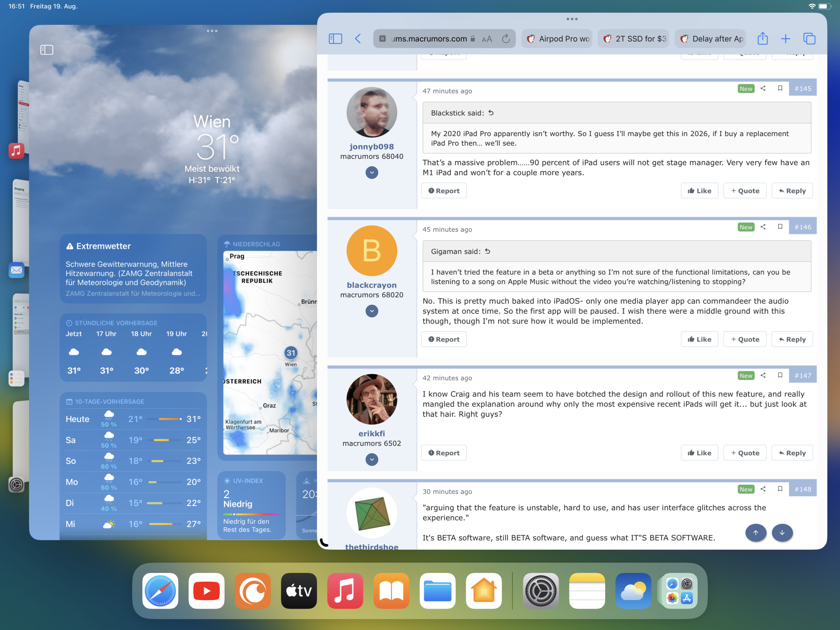Switch to the Airpod Pro tab

pos(558,39)
